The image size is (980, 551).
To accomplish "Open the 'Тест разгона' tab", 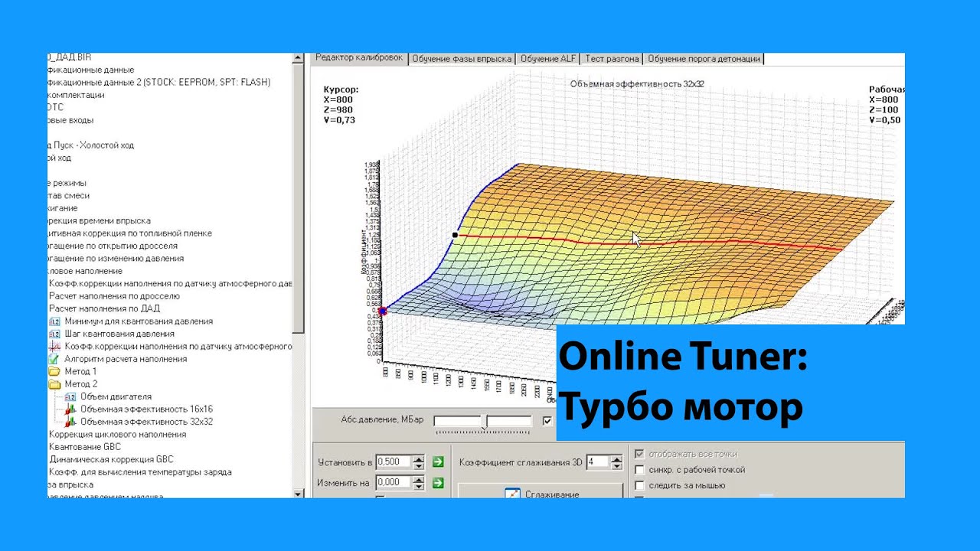I will [x=612, y=59].
